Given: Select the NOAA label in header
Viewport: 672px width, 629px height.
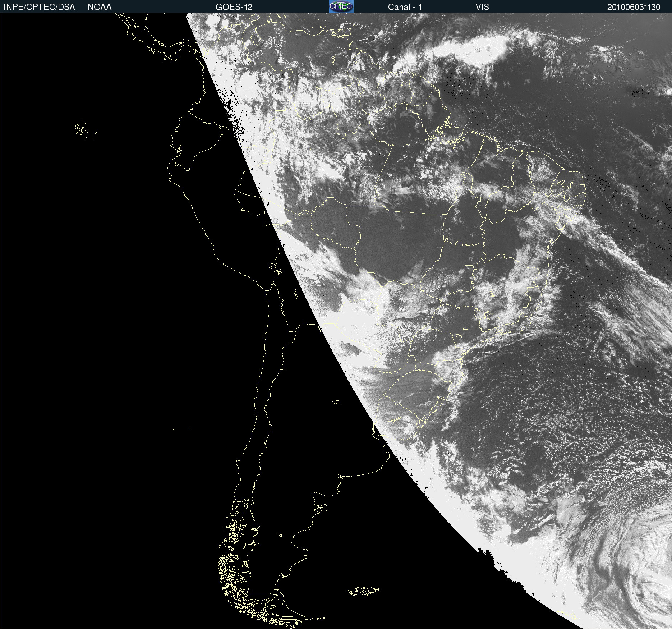Looking at the screenshot, I should click(x=100, y=7).
